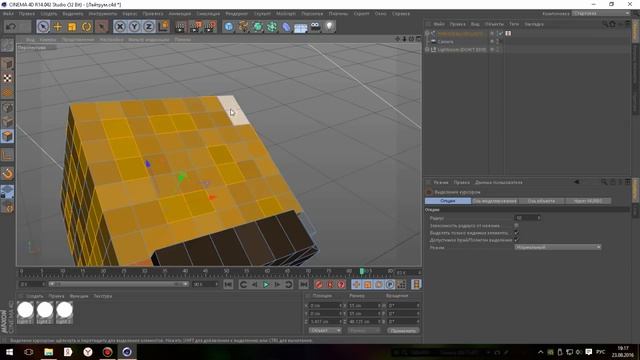Click the orange curved arrow snap icon
Viewport: 640px width, 360px height.
pos(7,174)
